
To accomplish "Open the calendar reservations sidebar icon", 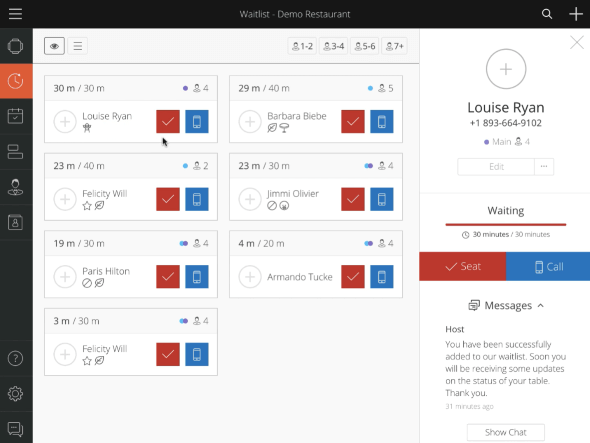I will click(15, 116).
